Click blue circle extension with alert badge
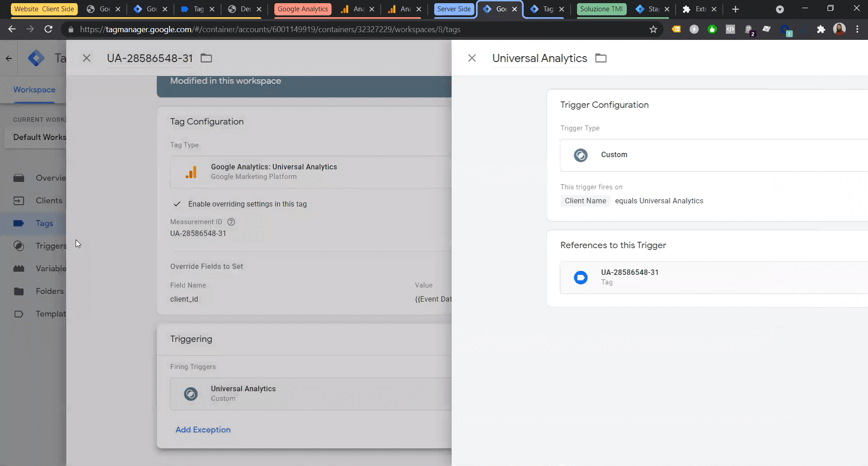The image size is (868, 466). [786, 30]
